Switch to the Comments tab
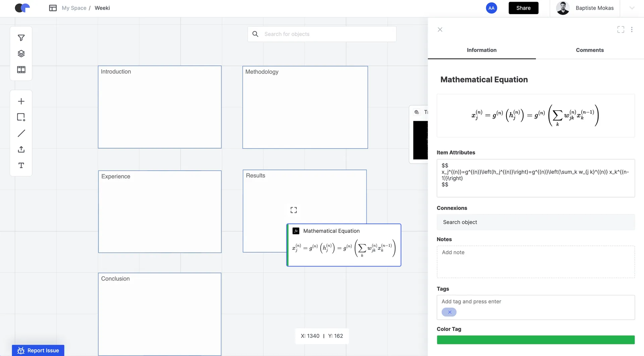The image size is (644, 356). [x=590, y=50]
